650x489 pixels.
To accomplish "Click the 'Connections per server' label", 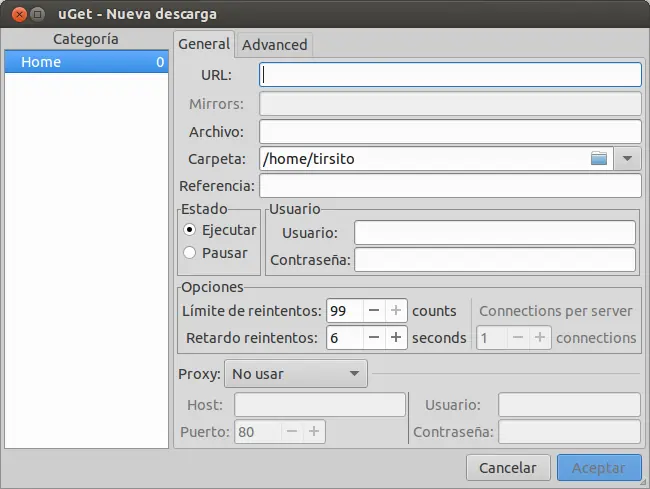I will tap(555, 311).
